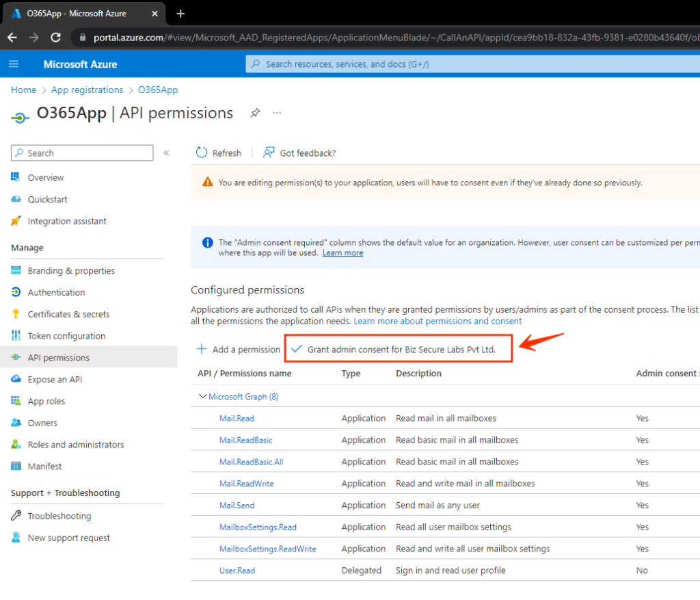Open Certificates & secrets in sidebar
Viewport: 700px width, 600px height.
(68, 314)
